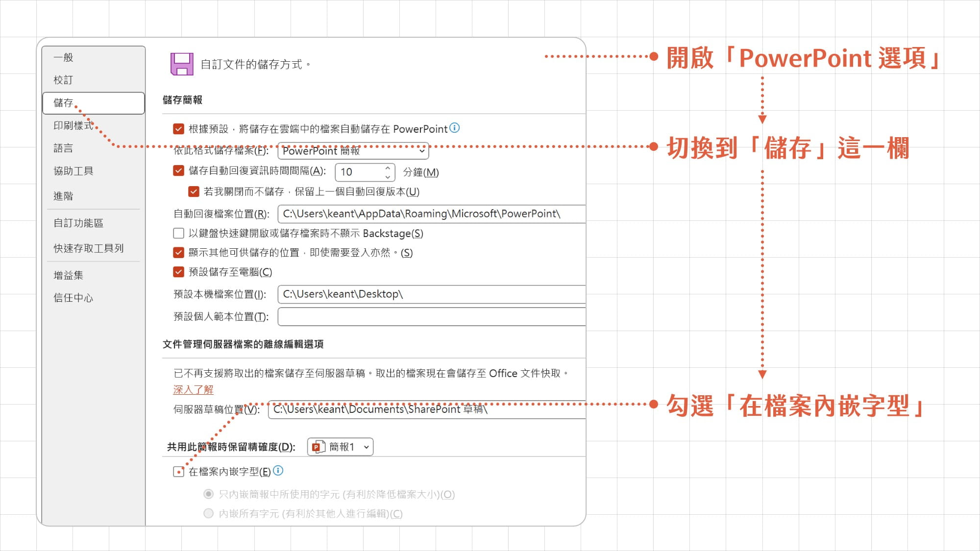This screenshot has width=980, height=551.
Task: Open the 信任中心 options category
Action: pos(93,298)
